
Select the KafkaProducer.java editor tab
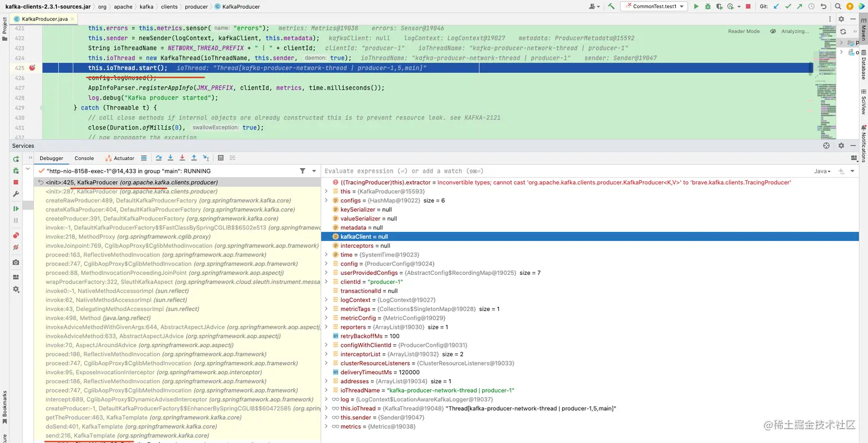44,19
